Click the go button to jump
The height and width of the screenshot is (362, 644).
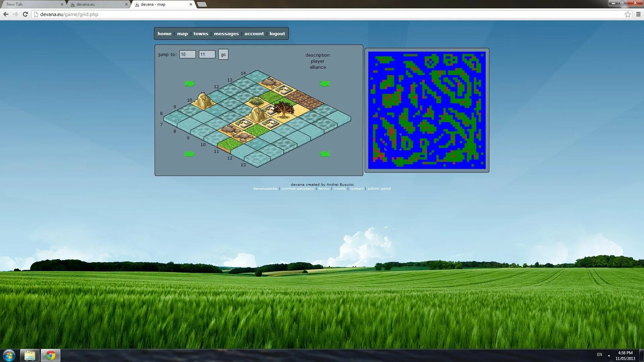[223, 54]
